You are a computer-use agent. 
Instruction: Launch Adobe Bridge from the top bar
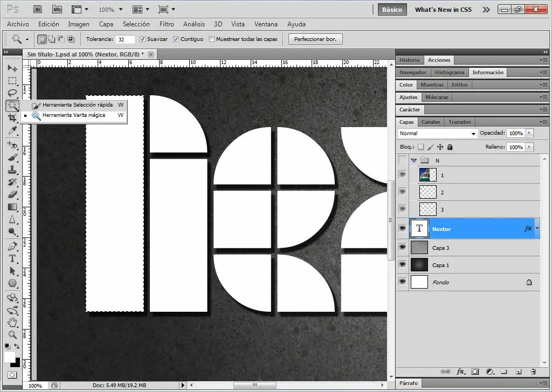tap(38, 9)
